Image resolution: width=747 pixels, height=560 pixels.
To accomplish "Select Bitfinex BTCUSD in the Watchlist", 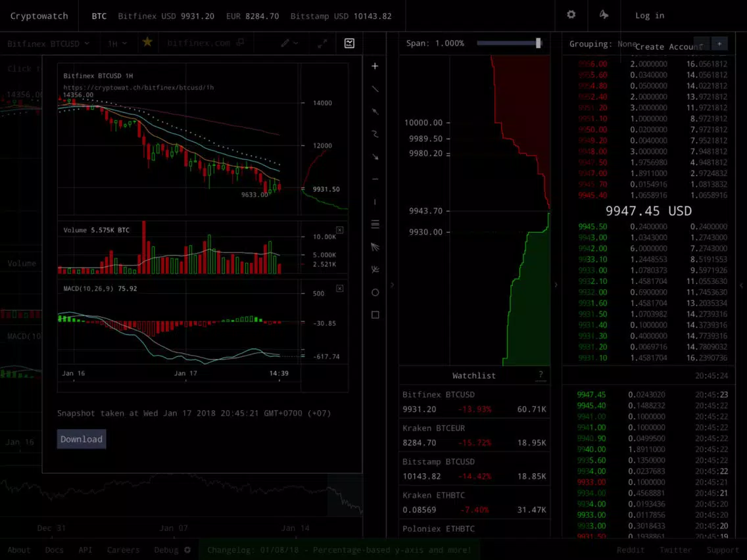I will pos(475,402).
